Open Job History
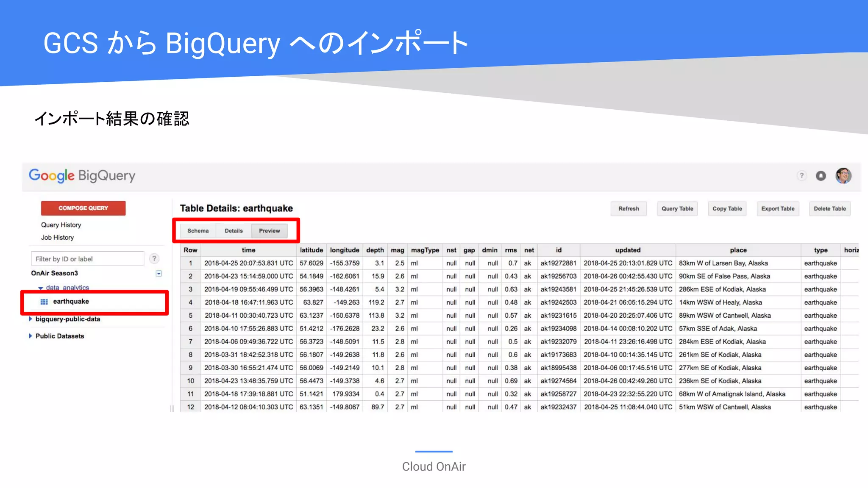The width and height of the screenshot is (868, 488). tap(57, 238)
